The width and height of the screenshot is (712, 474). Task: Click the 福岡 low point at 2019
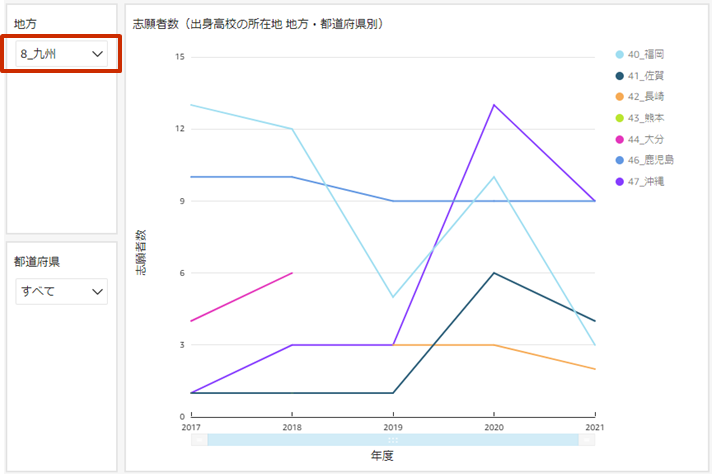coord(393,297)
